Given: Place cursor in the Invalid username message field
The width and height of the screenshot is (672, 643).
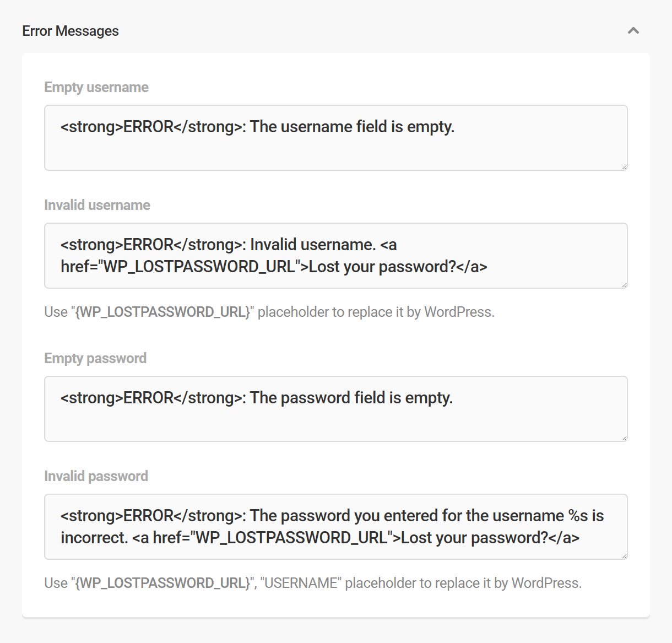Looking at the screenshot, I should (x=335, y=256).
